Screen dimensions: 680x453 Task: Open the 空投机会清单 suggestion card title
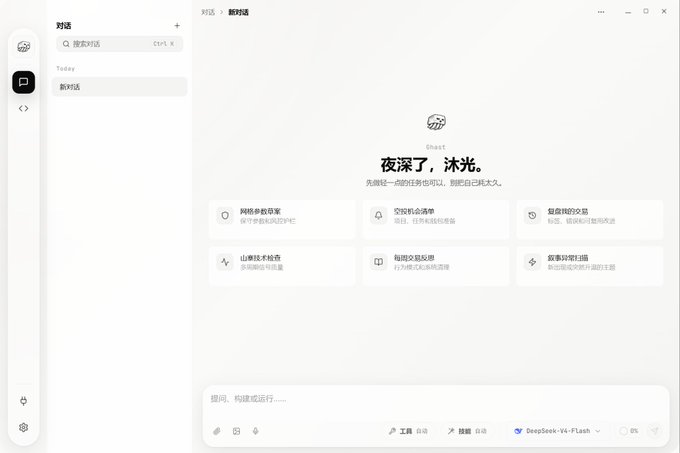click(x=414, y=211)
